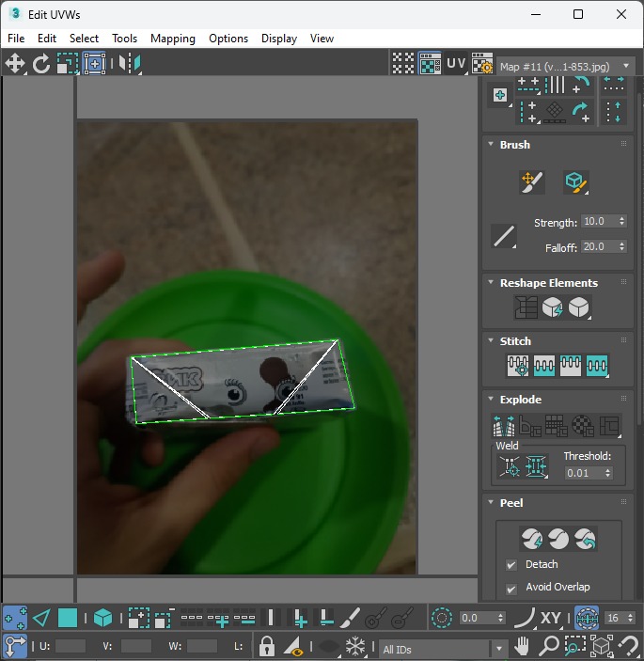Toggle Show Map in dialog button
The image size is (644, 661).
coord(430,64)
